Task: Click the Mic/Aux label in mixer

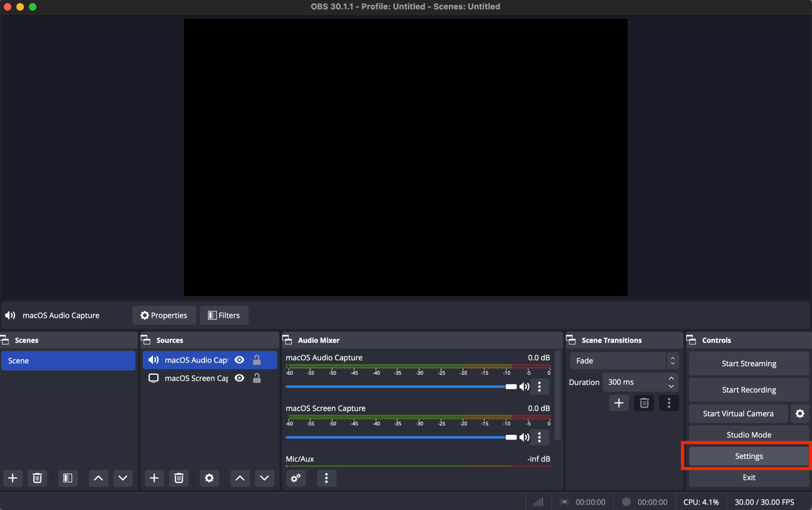Action: tap(300, 459)
